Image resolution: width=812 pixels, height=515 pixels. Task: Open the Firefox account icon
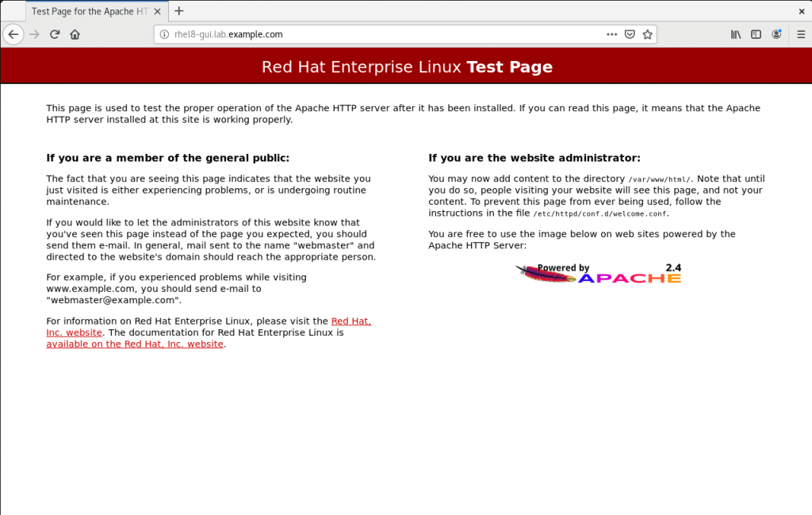(x=776, y=35)
